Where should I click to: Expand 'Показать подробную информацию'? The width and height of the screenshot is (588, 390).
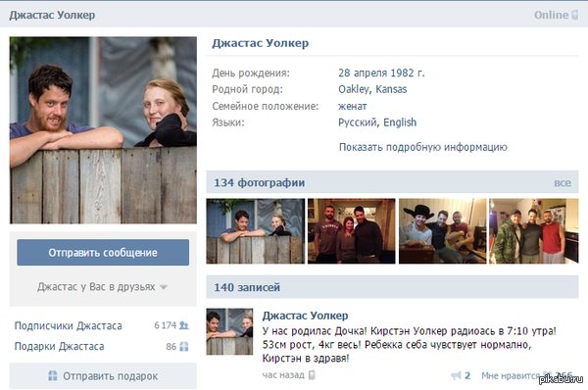point(423,147)
